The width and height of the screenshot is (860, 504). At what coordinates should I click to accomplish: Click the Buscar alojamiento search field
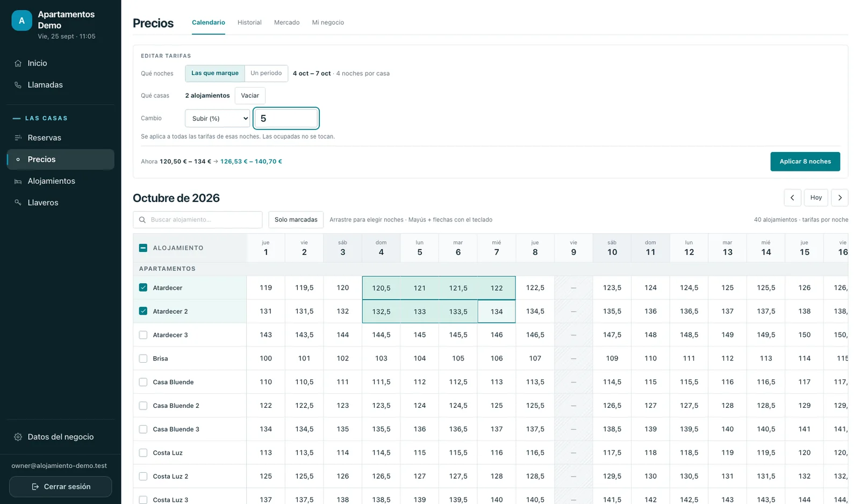pyautogui.click(x=198, y=220)
